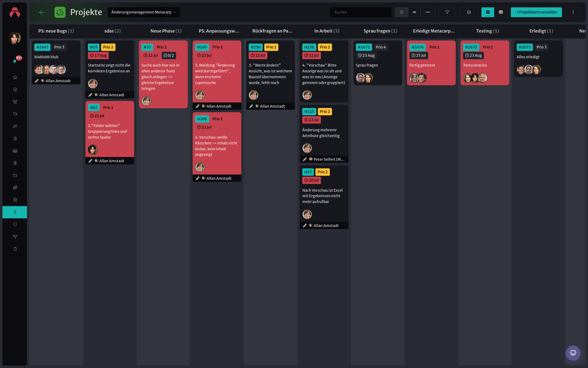
Task: Switch to medium two-line card density
Action: coord(414,12)
